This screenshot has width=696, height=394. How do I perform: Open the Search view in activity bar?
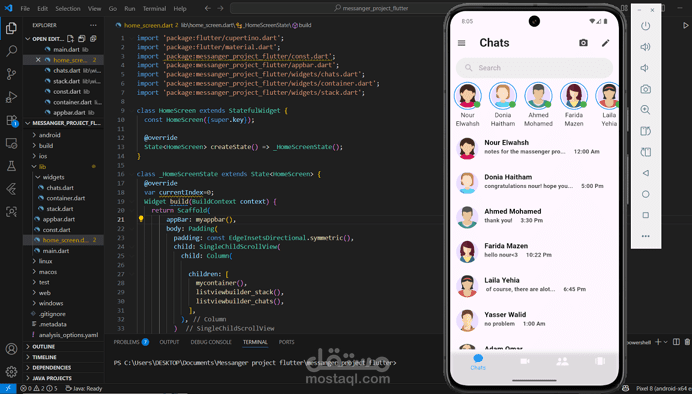tap(12, 51)
